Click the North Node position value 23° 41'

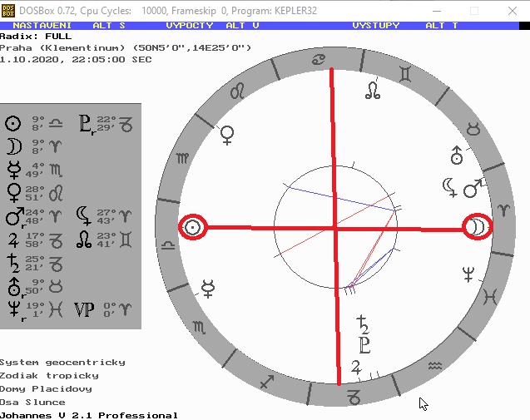coord(106,240)
